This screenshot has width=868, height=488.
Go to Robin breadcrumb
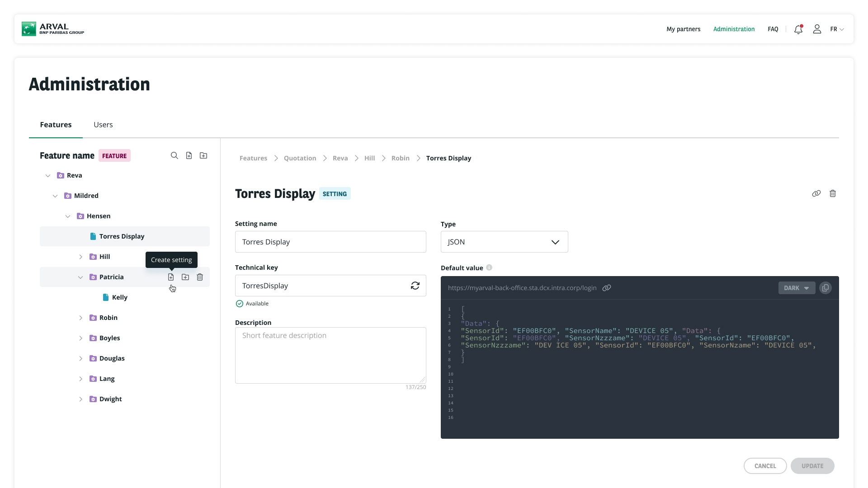pos(401,158)
